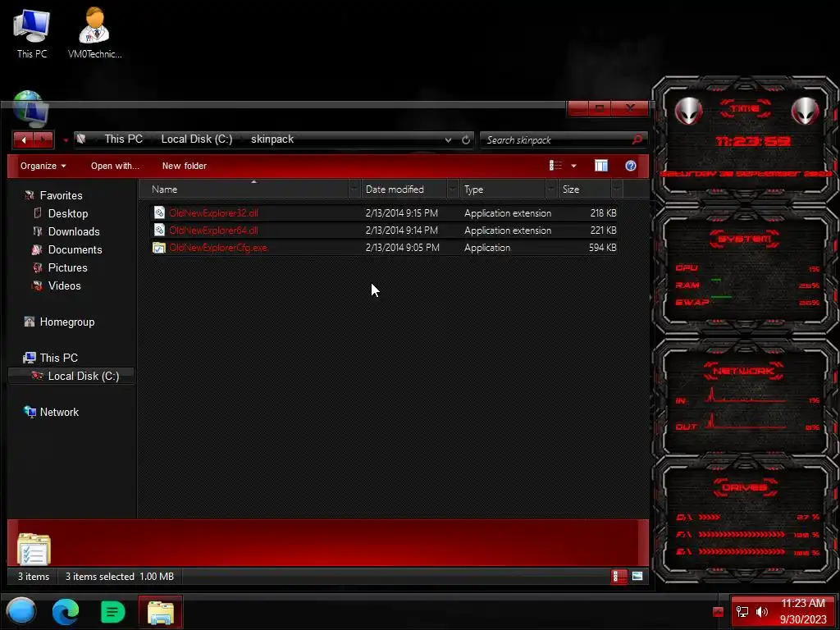Select Local Disk (C:) tree item
Screen dimensions: 840x630
pyautogui.click(x=71, y=376)
